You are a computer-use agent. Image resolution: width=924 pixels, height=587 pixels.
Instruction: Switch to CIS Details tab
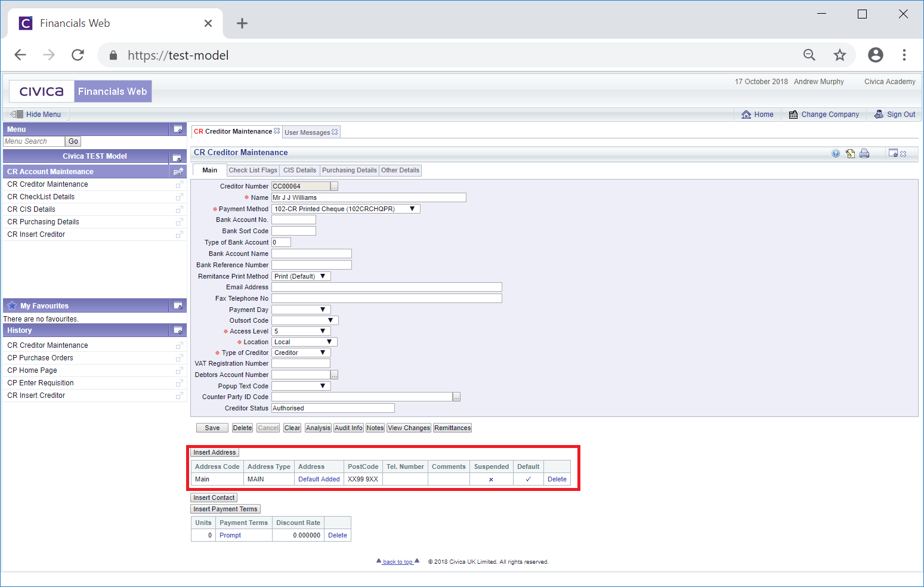(299, 171)
